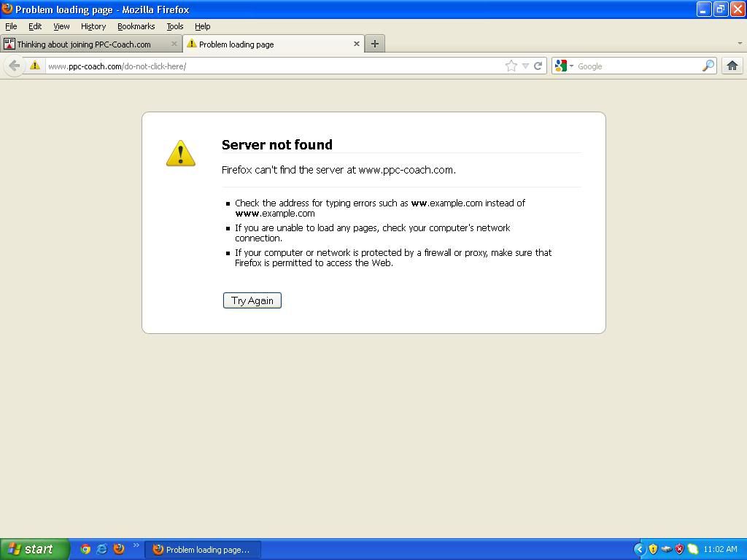Click the red shield tray icon
The image size is (747, 560).
[x=680, y=549]
